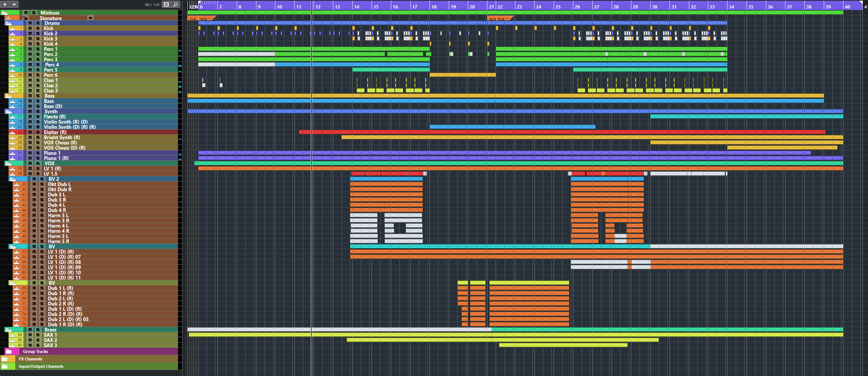868x376 pixels.
Task: Expand the FX Channels folder
Action: 5,359
